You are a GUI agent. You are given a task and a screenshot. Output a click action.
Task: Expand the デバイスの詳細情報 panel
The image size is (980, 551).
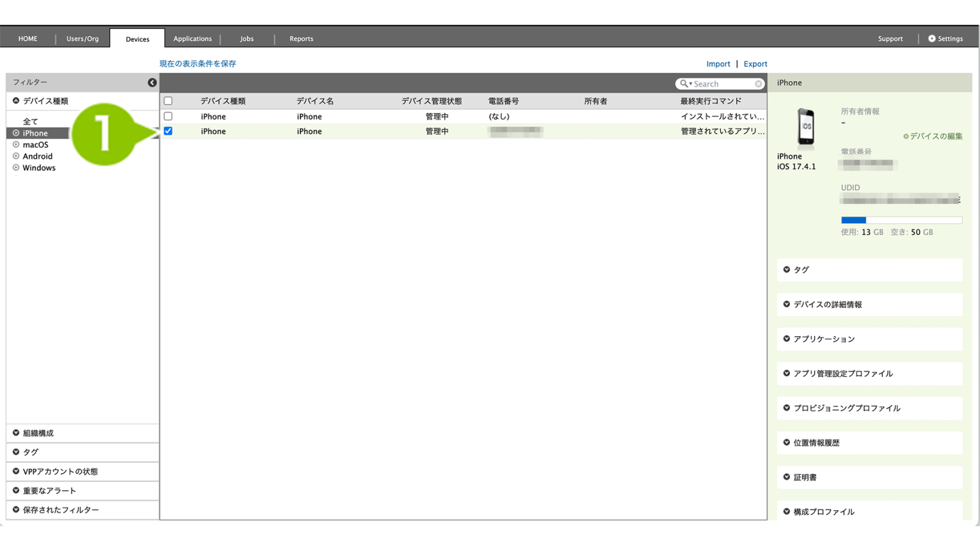pos(827,305)
